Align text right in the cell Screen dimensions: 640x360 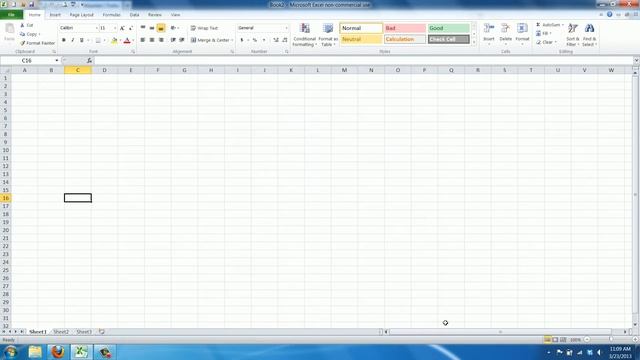pyautogui.click(x=161, y=40)
